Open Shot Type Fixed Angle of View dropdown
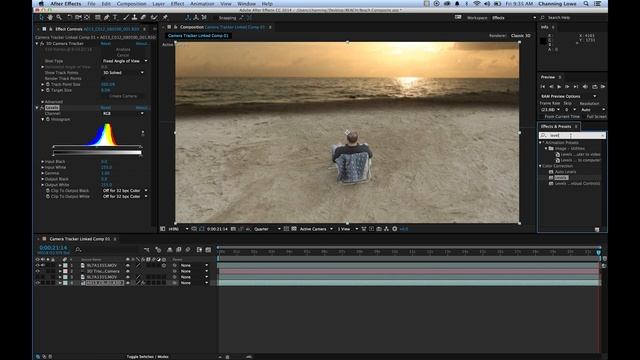Screen dimensions: 640x360 point(124,61)
